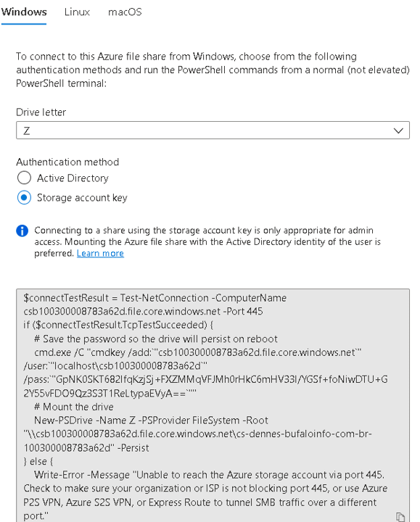420x522 pixels.
Task: Switch to the Windows tab
Action: [24, 12]
